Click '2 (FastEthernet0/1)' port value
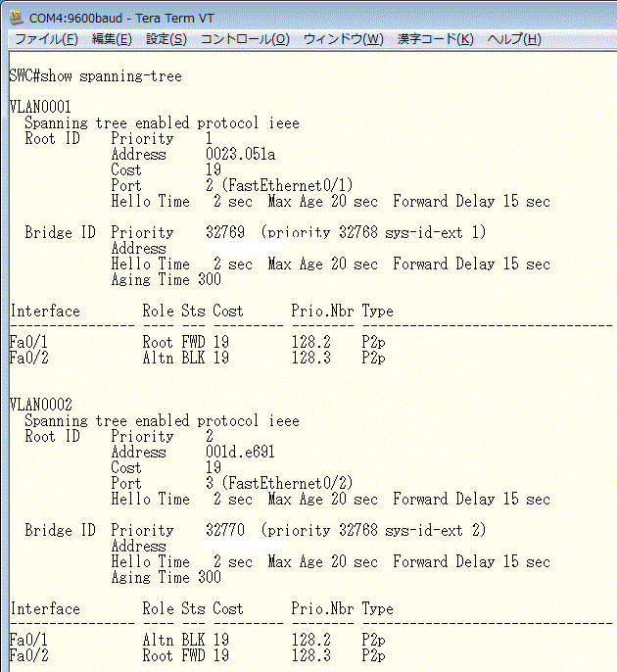 point(279,185)
